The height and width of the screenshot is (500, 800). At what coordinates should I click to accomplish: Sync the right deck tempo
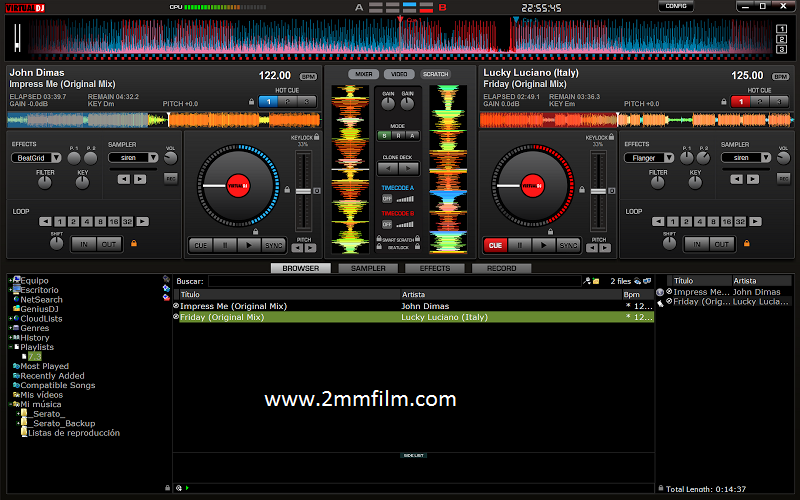568,245
